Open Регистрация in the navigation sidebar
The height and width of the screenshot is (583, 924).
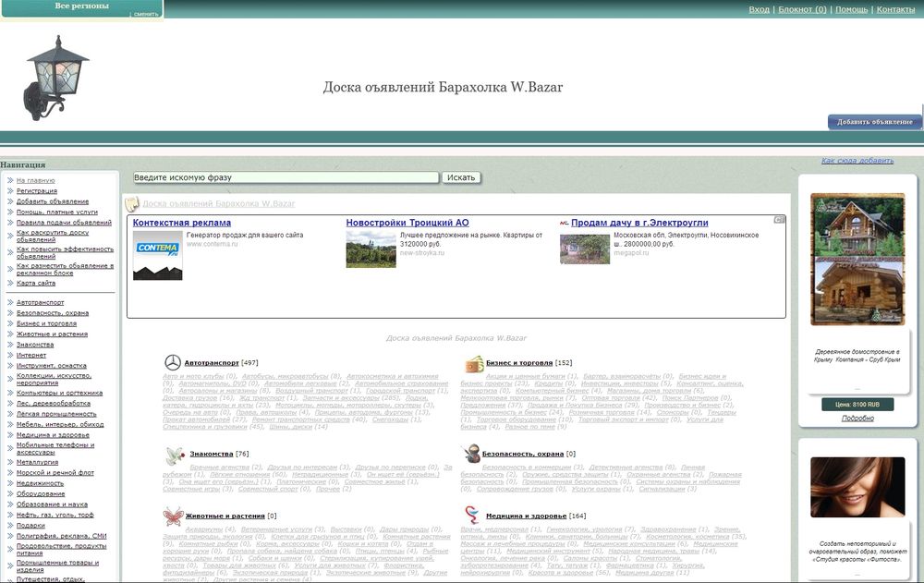[x=37, y=191]
